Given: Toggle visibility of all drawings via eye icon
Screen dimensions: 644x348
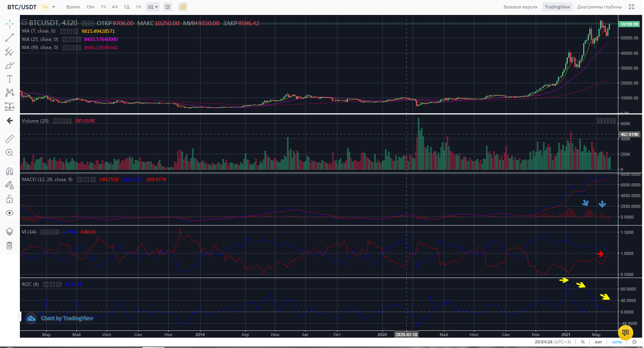Looking at the screenshot, I should (x=9, y=212).
